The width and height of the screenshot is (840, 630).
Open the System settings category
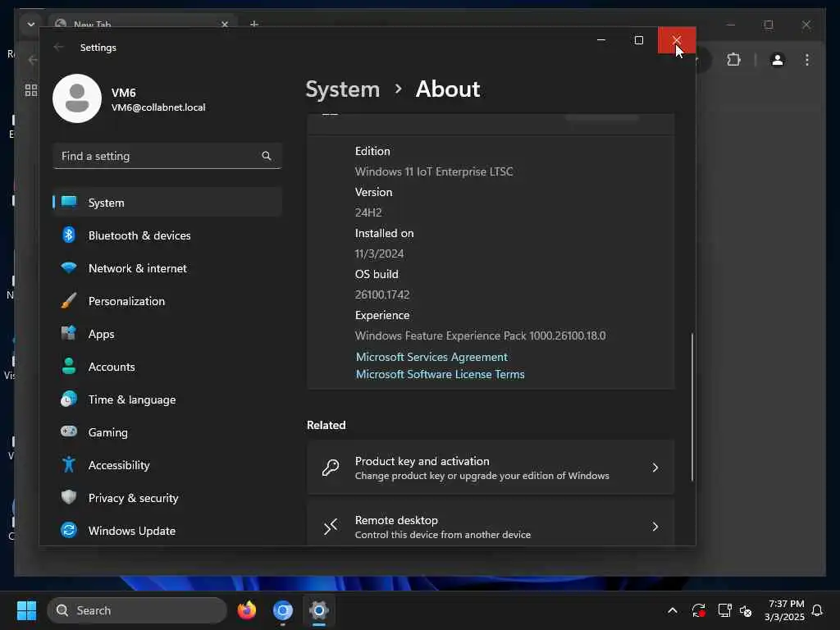coord(167,203)
